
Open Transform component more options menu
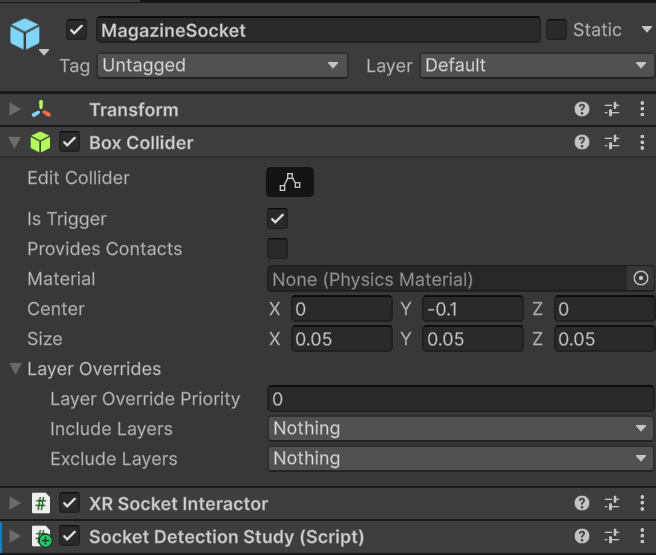click(x=642, y=110)
